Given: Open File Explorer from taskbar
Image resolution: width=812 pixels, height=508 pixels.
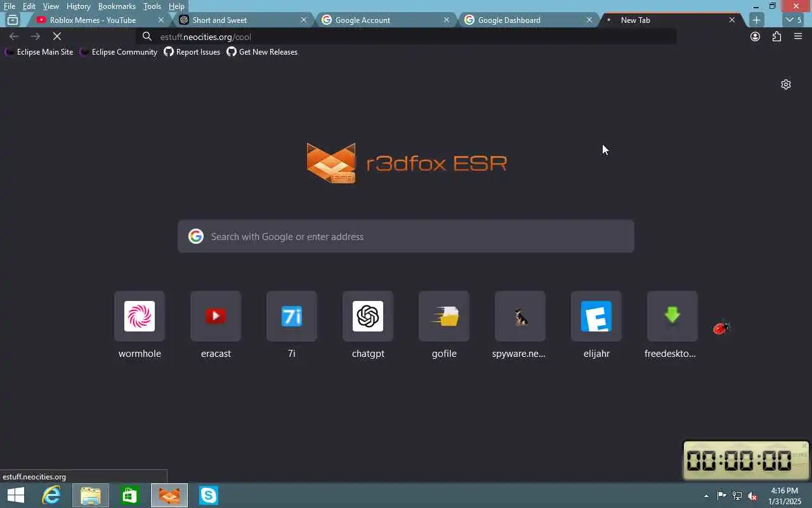Looking at the screenshot, I should (90, 495).
